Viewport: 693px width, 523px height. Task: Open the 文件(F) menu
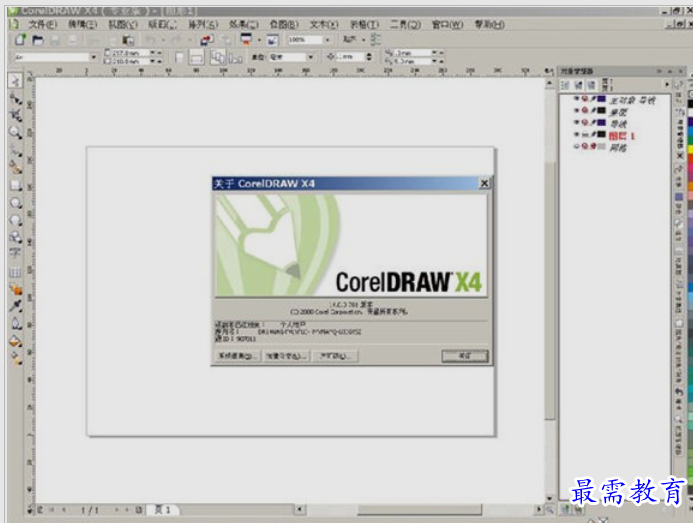point(43,25)
